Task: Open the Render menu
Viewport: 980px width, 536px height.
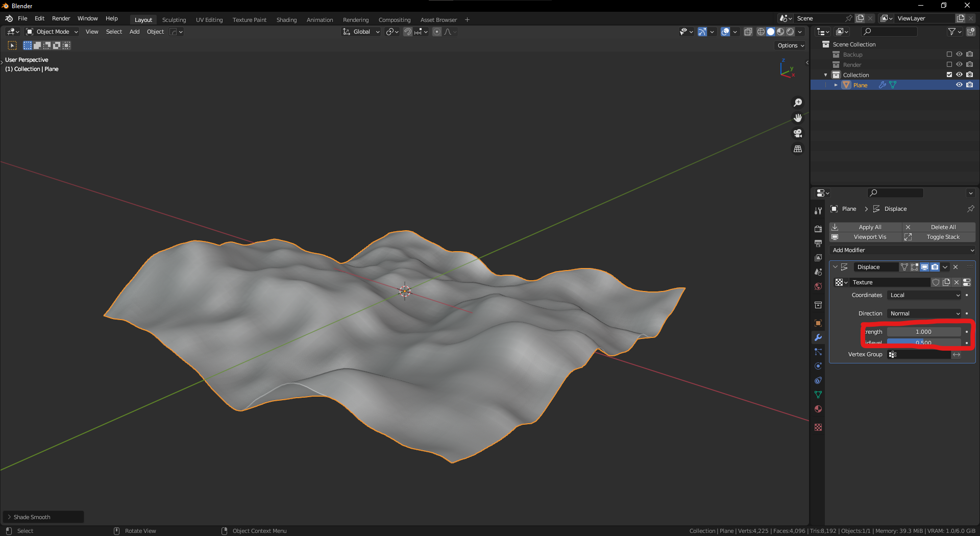Action: point(61,18)
